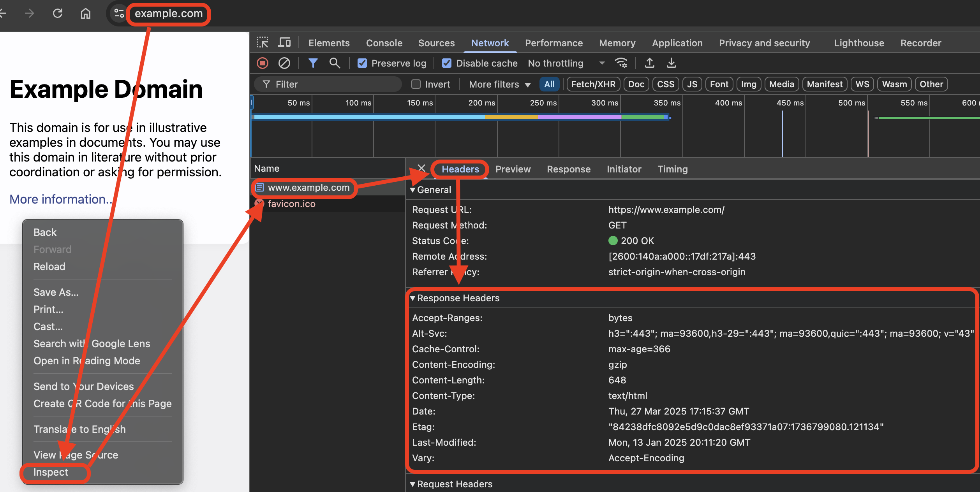Switch to the Response detail tab

(569, 169)
